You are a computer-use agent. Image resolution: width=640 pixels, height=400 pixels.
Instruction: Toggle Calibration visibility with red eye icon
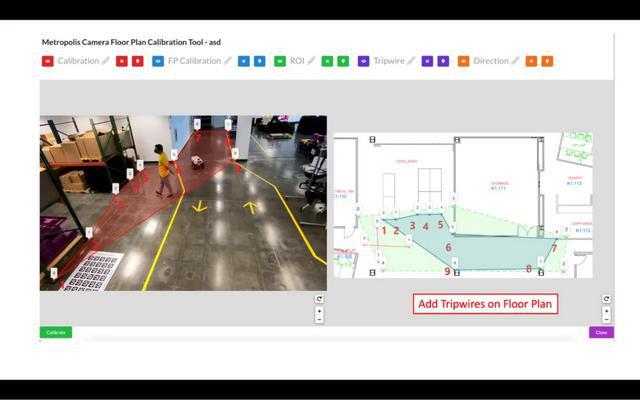click(48, 61)
